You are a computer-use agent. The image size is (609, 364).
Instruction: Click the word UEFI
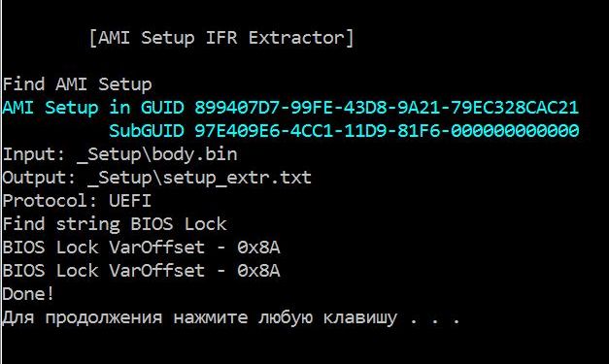click(x=130, y=201)
